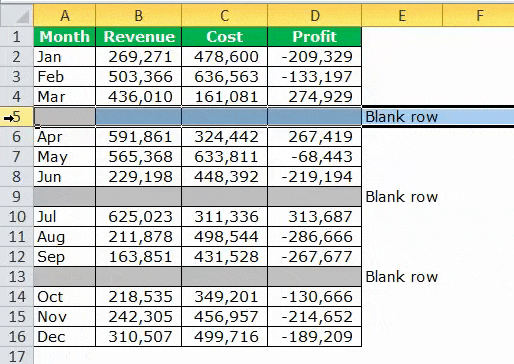
Task: Select the Jun cell
Action: (x=64, y=177)
